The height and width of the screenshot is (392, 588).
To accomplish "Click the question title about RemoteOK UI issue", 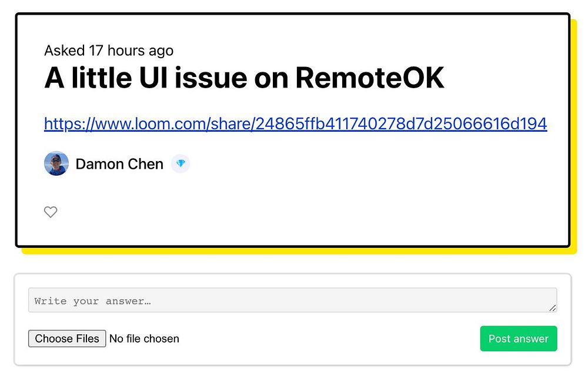I will click(x=244, y=78).
